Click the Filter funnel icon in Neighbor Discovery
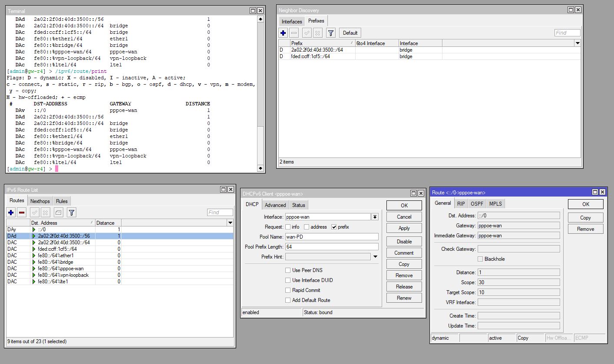Viewport: 614px width, 364px height. tap(330, 33)
